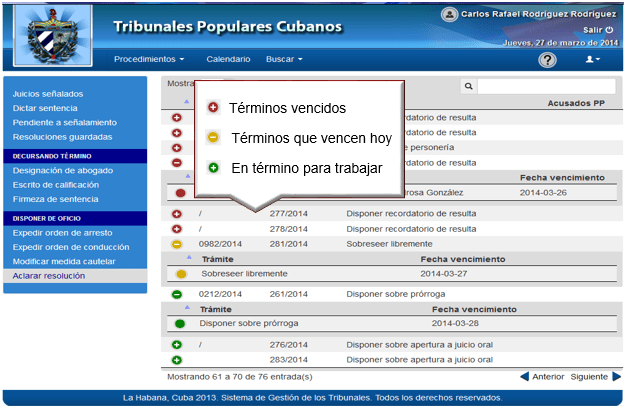Collapse the green row 0212/2014
The image size is (626, 408).
click(177, 294)
